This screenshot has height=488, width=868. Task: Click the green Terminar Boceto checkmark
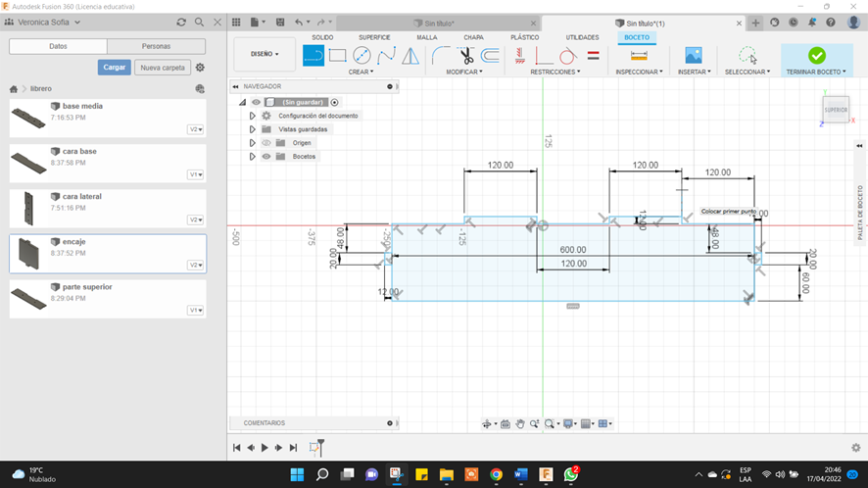point(816,56)
